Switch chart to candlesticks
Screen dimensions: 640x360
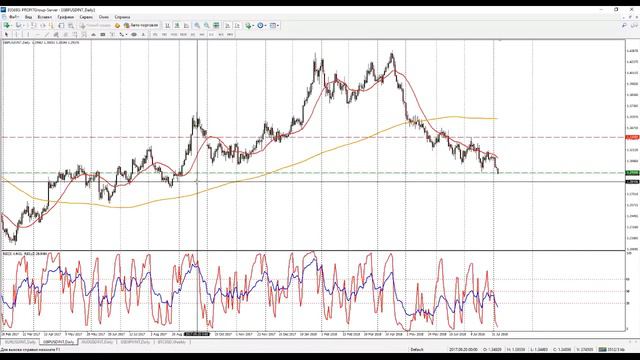pos(176,25)
